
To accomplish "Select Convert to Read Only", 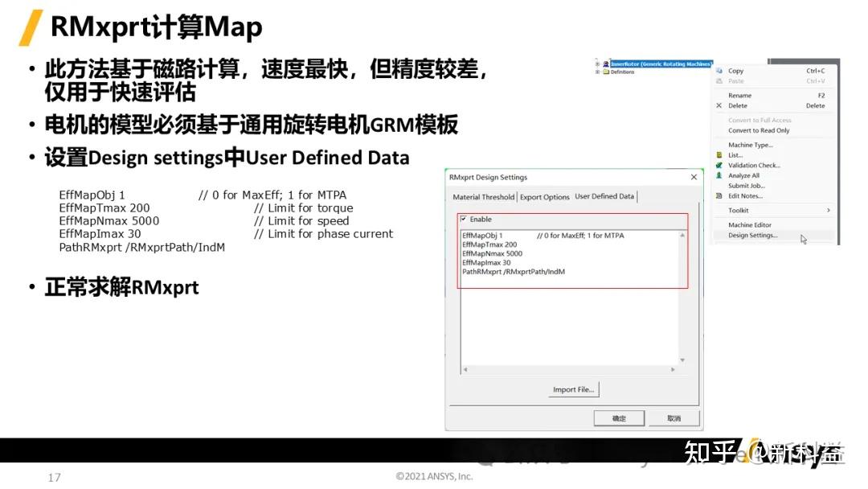I will (x=774, y=130).
